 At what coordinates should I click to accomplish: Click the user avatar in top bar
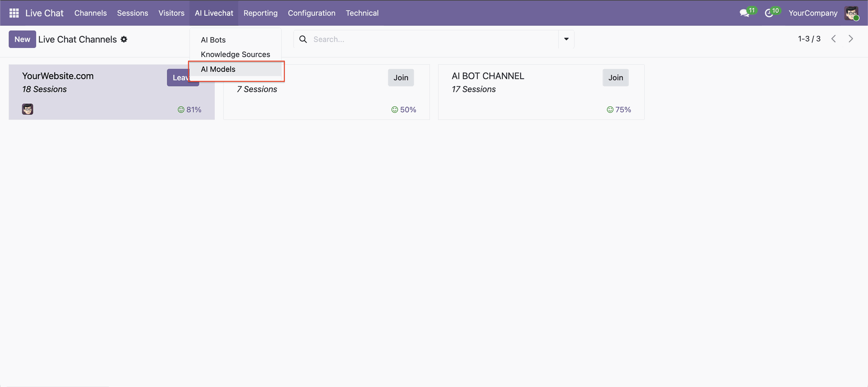(852, 13)
